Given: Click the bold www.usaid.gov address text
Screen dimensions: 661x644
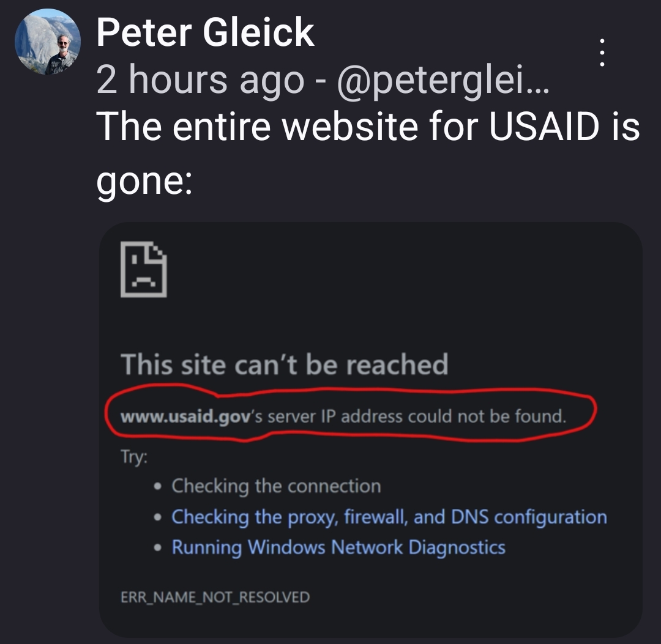Looking at the screenshot, I should (183, 417).
